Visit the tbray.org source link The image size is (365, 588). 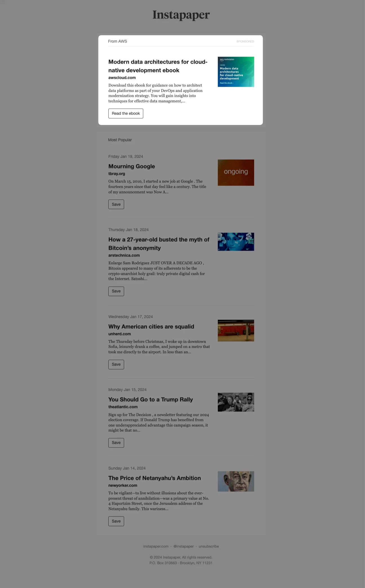[x=117, y=173]
